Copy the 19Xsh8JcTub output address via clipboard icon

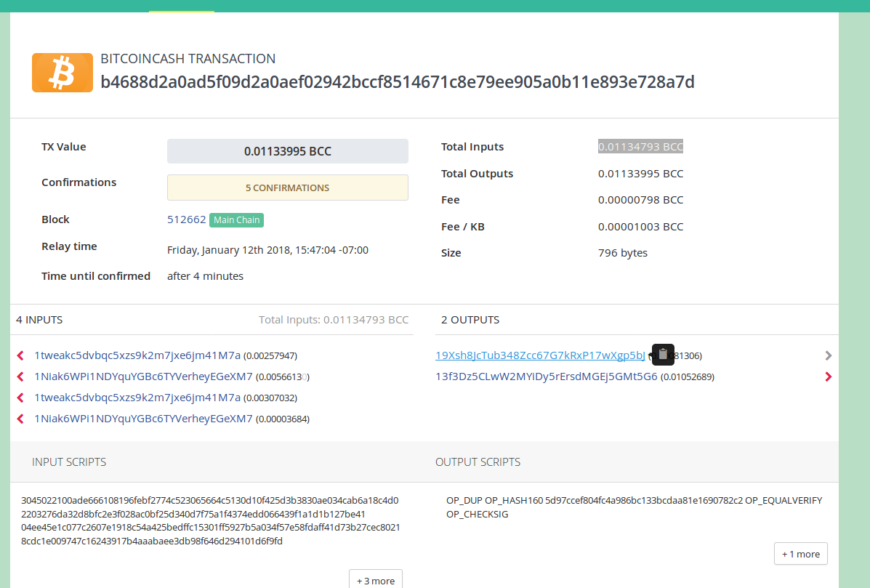click(x=663, y=355)
